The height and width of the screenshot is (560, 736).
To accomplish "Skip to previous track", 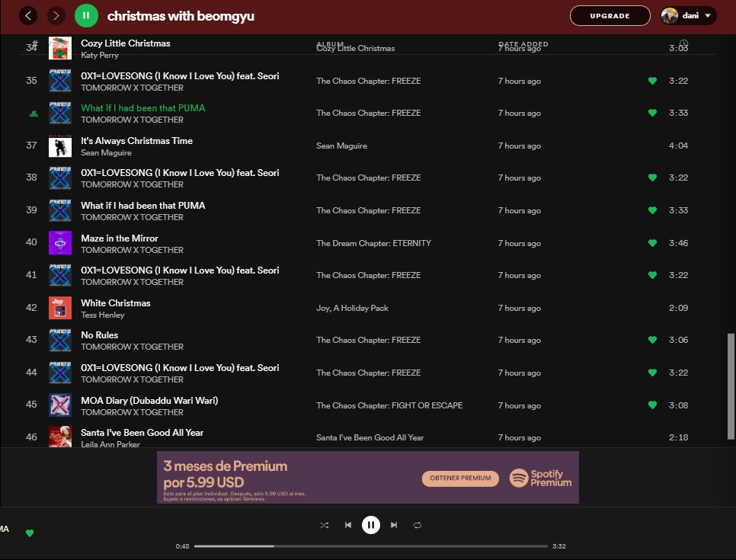I will click(x=348, y=525).
